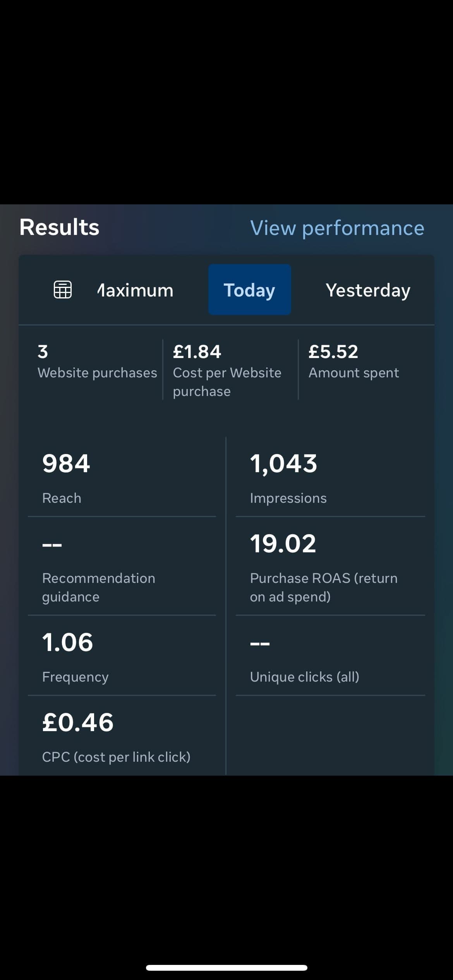Open the Recommendation guidance label
Viewport: 453px width, 980px height.
point(98,587)
